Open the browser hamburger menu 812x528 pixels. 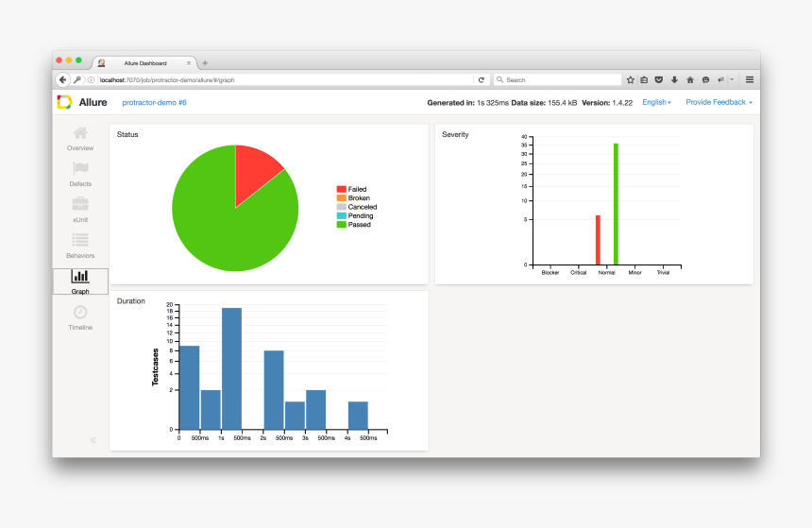[x=750, y=80]
